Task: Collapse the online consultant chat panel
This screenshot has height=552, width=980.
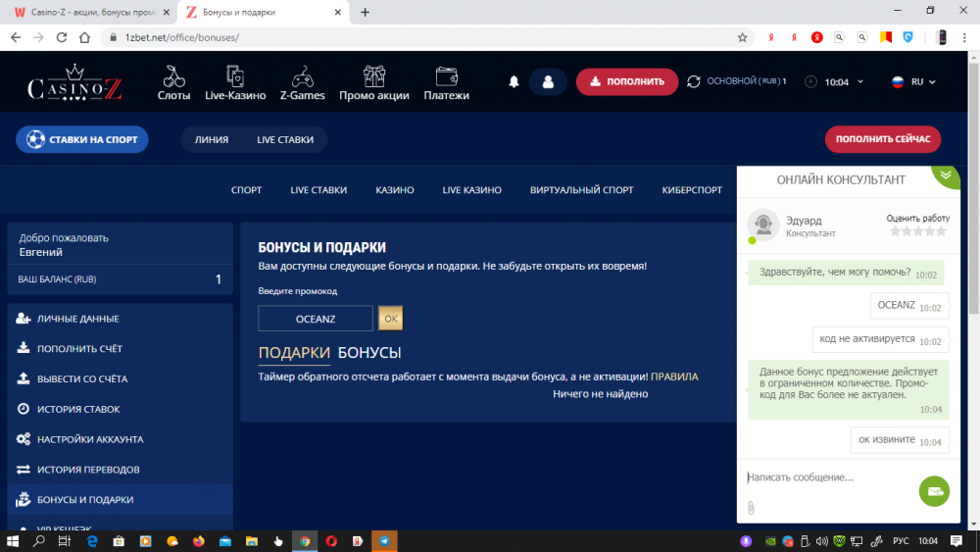Action: pos(946,176)
